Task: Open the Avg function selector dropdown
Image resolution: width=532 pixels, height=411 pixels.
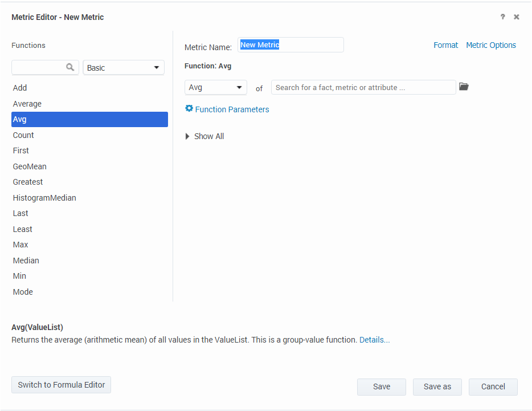Action: [x=215, y=87]
